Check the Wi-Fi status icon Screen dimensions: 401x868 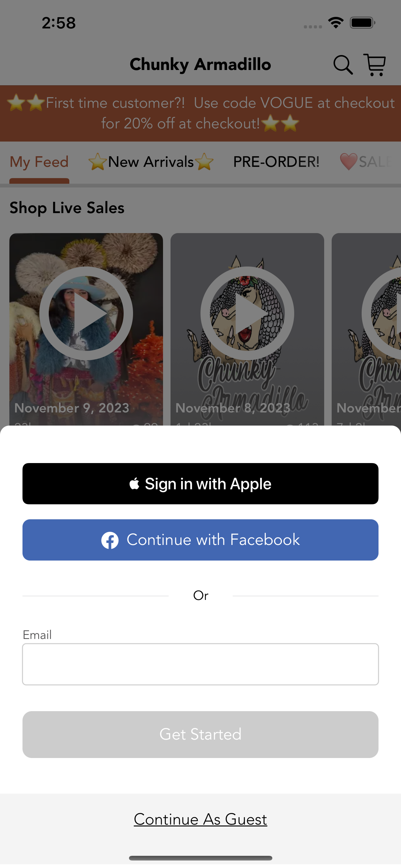[x=336, y=23]
